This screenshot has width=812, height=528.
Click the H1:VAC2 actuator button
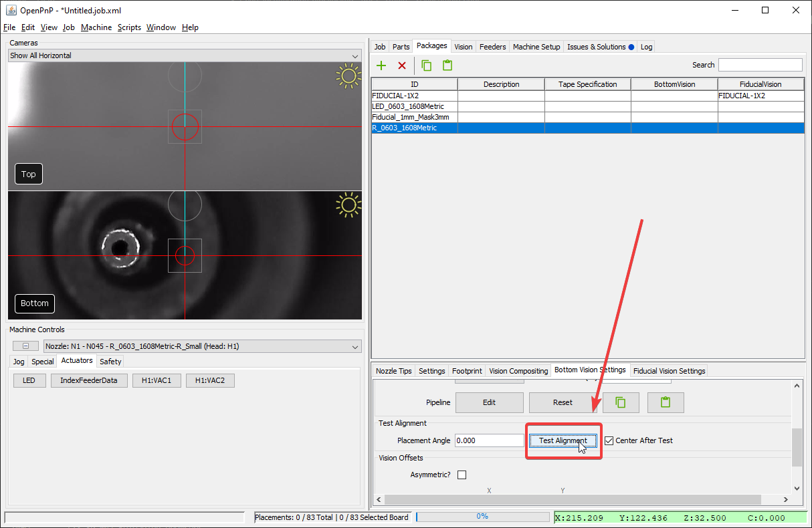(x=210, y=380)
